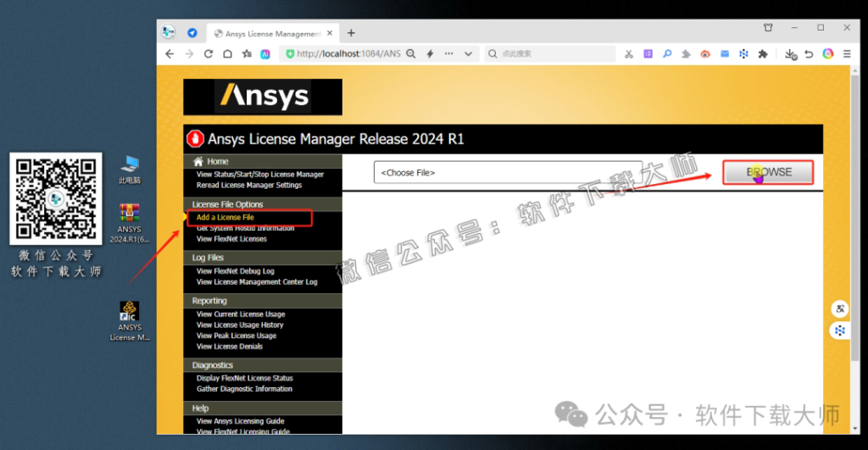Open View Status/Start/Stop License Manager
Viewport: 868px width, 450px height.
(x=260, y=175)
